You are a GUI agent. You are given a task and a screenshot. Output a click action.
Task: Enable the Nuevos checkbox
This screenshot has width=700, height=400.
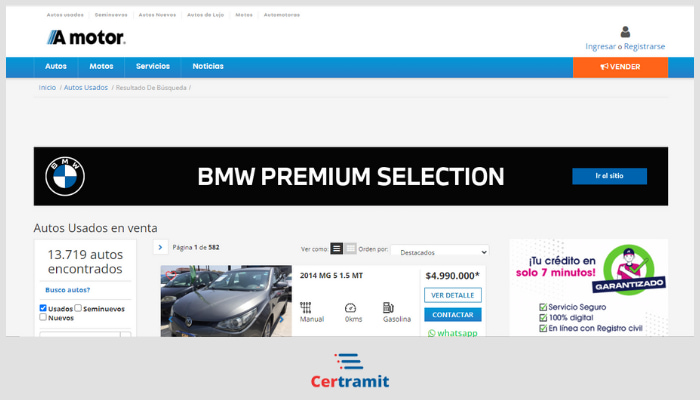click(43, 317)
